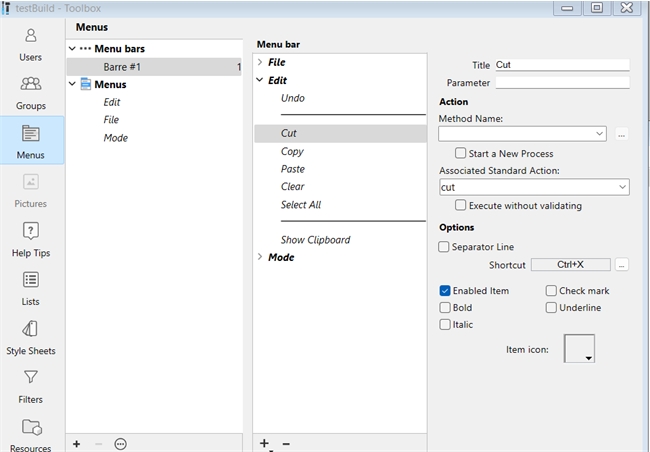This screenshot has width=650, height=452.
Task: Toggle Execute without validating checkbox
Action: click(460, 205)
